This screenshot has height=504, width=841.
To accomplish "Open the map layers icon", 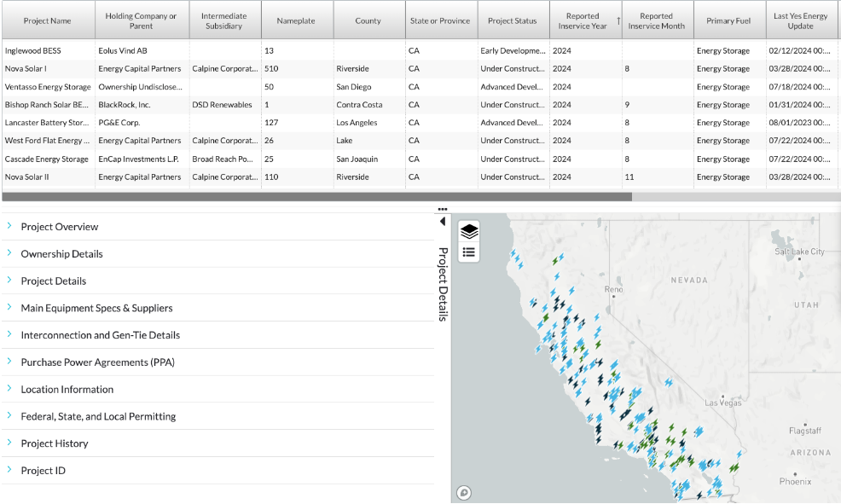I will 468,230.
